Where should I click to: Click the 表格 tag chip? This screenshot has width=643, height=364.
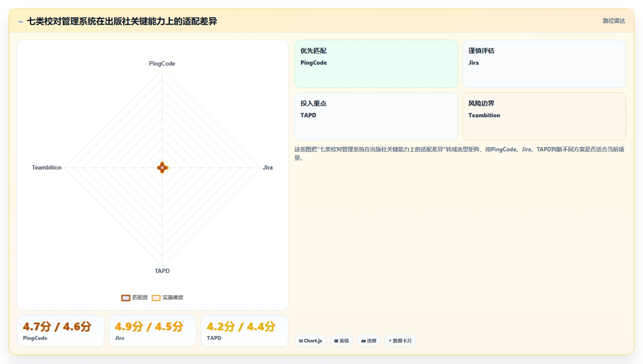click(342, 341)
